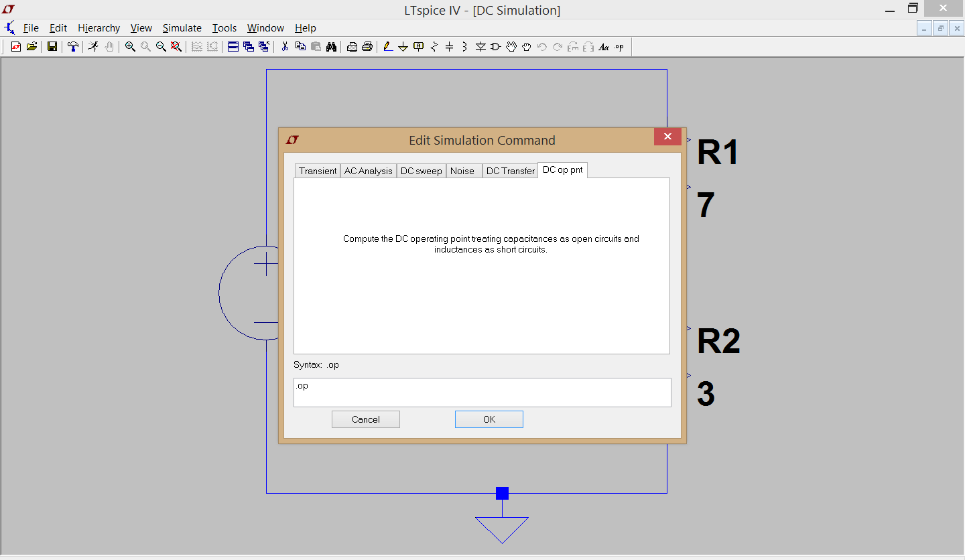Image resolution: width=965 pixels, height=560 pixels.
Task: Open the Window menu
Action: click(265, 28)
